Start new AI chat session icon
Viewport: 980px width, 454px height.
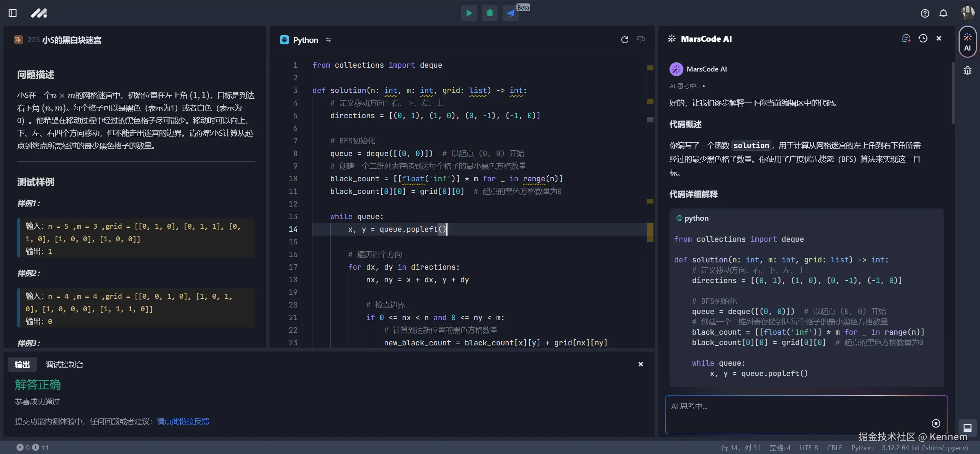point(906,38)
